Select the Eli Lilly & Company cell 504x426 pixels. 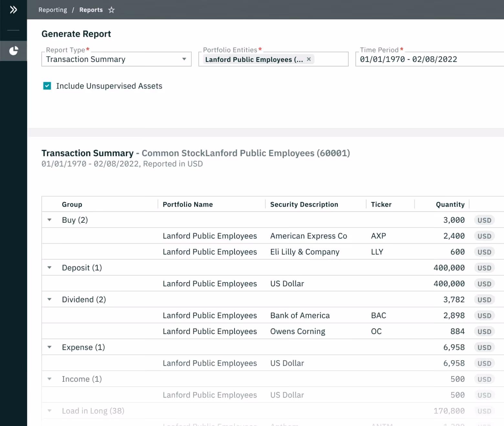pos(305,252)
